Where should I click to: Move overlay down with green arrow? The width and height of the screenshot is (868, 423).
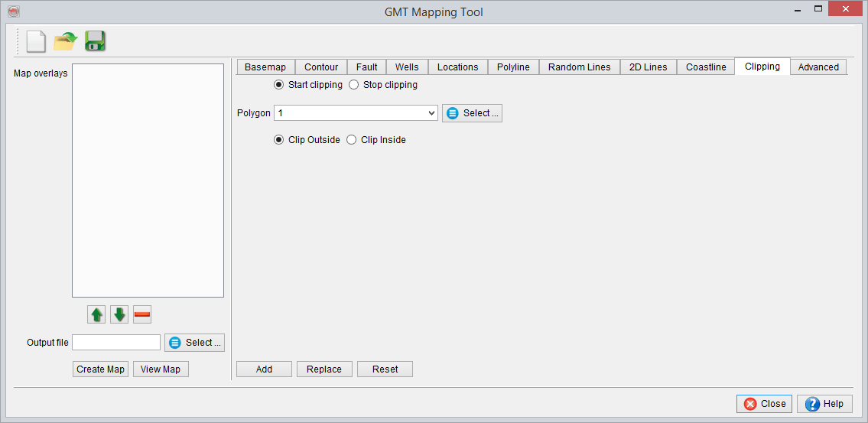[x=119, y=314]
